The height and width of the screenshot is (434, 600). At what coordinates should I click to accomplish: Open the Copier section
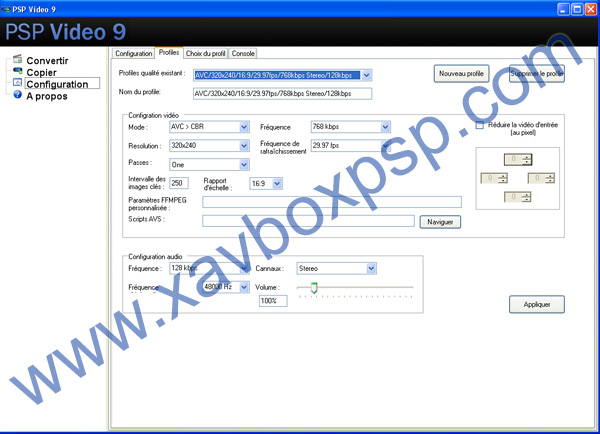click(x=41, y=72)
